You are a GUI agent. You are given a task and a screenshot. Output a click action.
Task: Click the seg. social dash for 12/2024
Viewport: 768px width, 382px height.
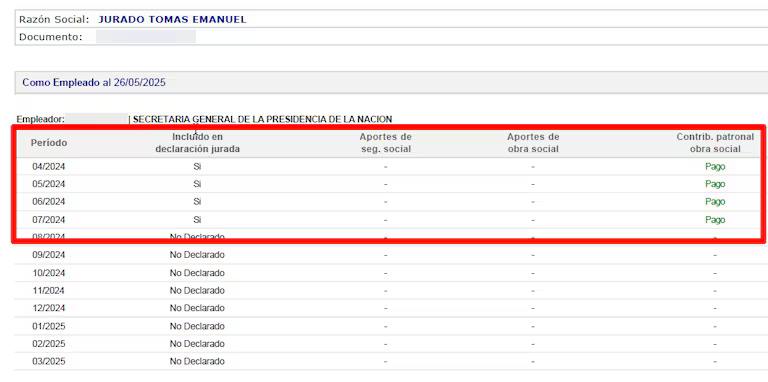pos(385,309)
